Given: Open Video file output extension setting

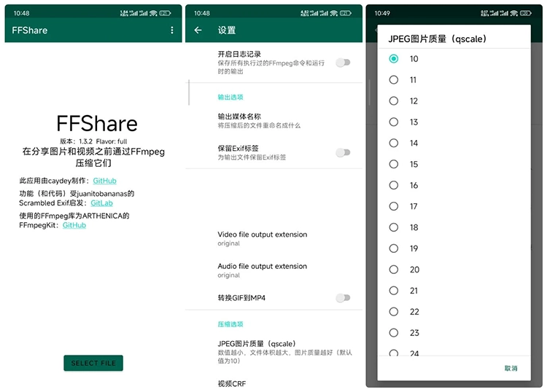Looking at the screenshot, I should coord(262,238).
